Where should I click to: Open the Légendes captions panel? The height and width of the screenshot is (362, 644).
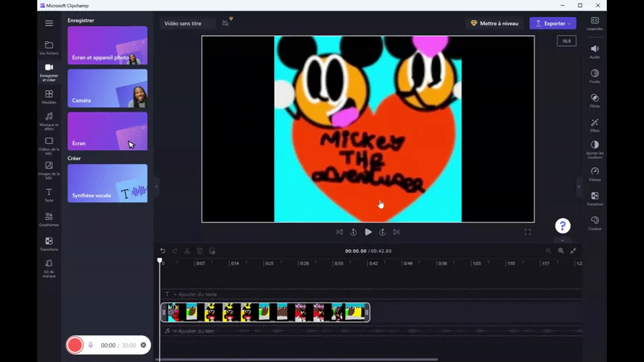pyautogui.click(x=595, y=24)
